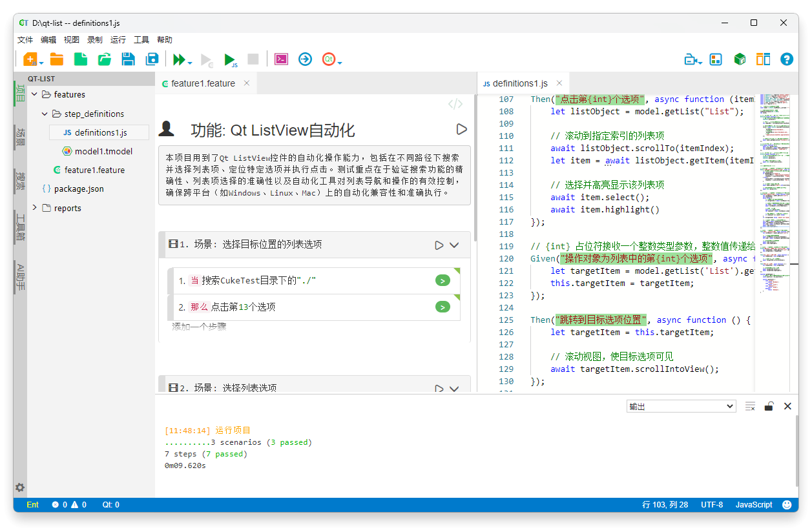812x532 pixels.
Task: Collapse the step_definitions folder
Action: coord(45,114)
